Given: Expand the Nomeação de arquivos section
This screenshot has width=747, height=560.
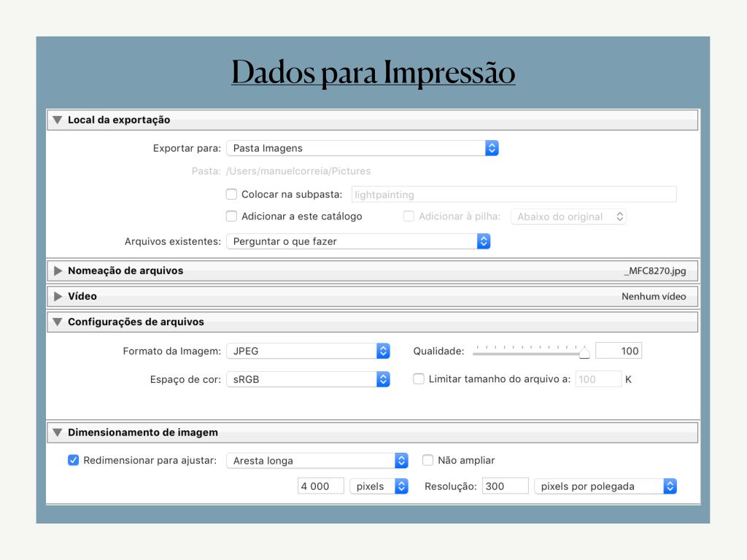Looking at the screenshot, I should point(58,271).
